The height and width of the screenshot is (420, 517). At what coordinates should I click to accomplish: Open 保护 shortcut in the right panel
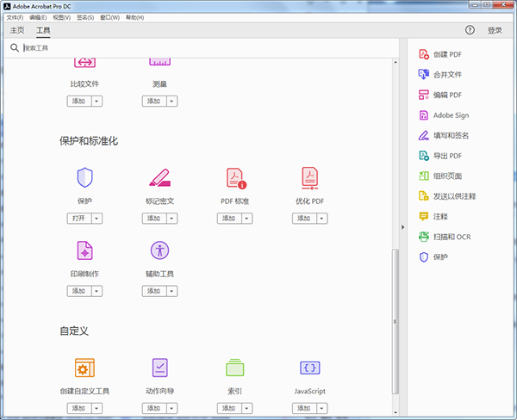pyautogui.click(x=433, y=257)
